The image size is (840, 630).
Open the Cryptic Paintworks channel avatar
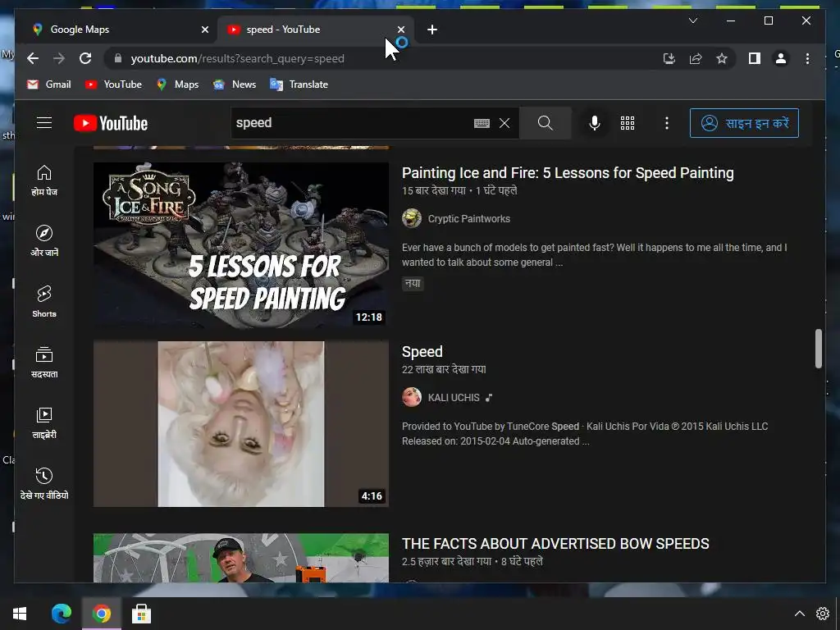tap(412, 218)
